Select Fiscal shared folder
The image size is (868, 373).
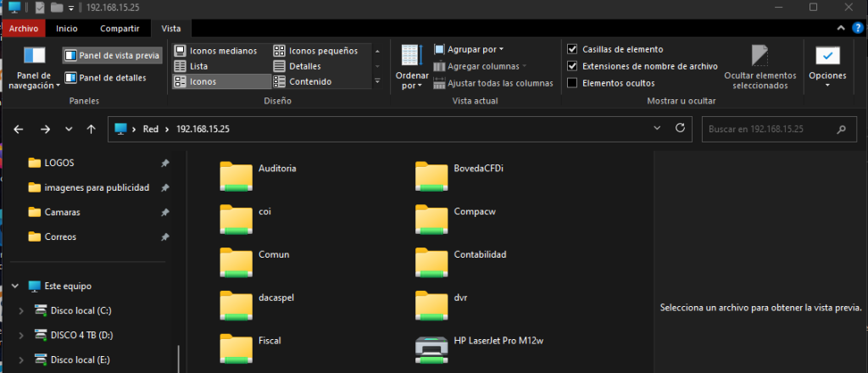251,347
